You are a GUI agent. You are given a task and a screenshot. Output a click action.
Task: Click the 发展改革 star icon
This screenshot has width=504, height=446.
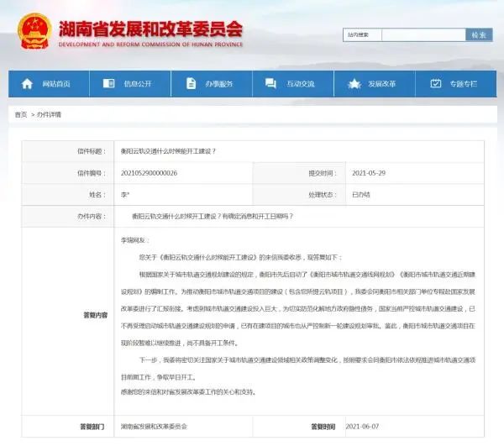(x=354, y=84)
